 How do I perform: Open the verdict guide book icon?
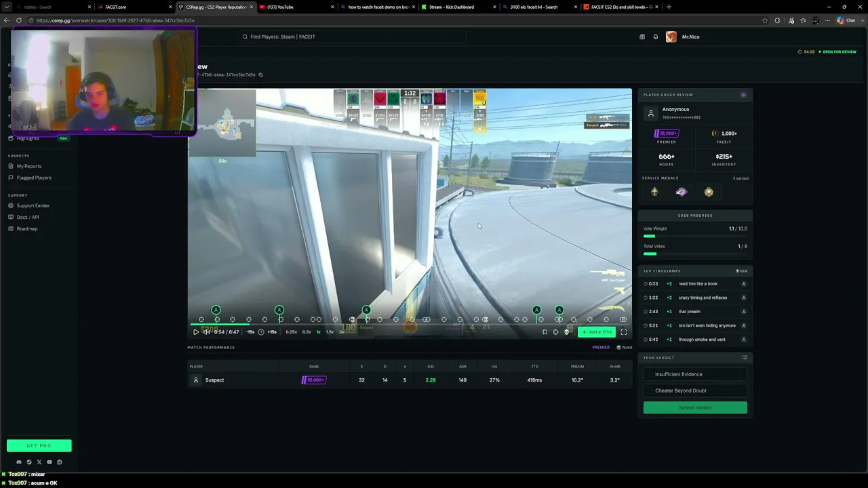[x=745, y=358]
